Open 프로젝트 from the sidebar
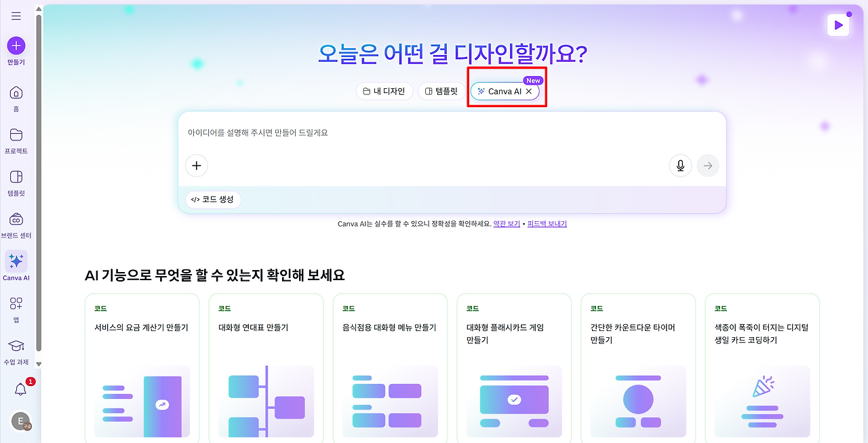 point(15,134)
